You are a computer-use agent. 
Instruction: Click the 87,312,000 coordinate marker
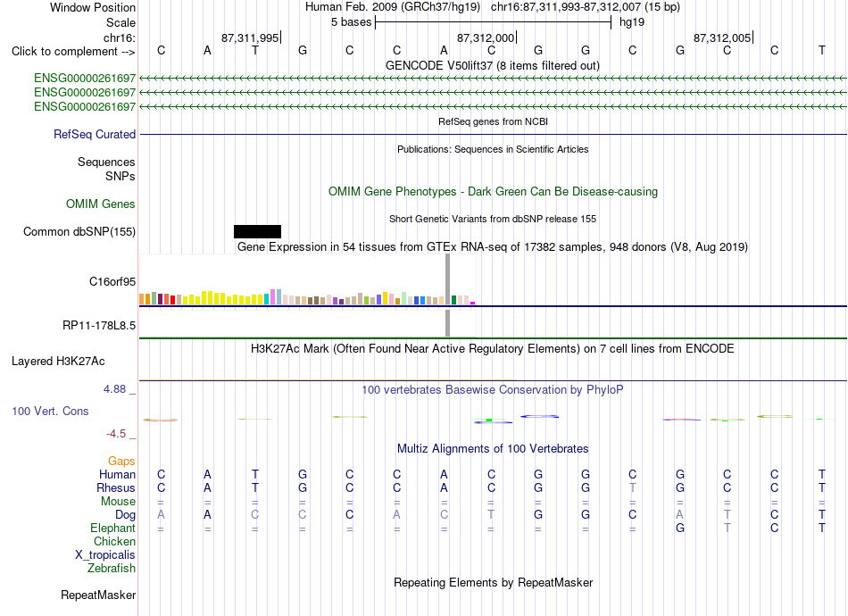[x=486, y=37]
